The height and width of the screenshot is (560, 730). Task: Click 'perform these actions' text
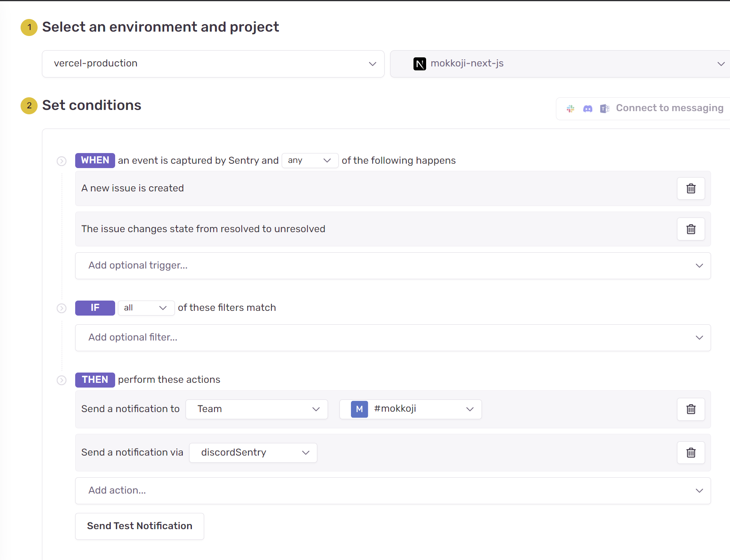point(169,380)
